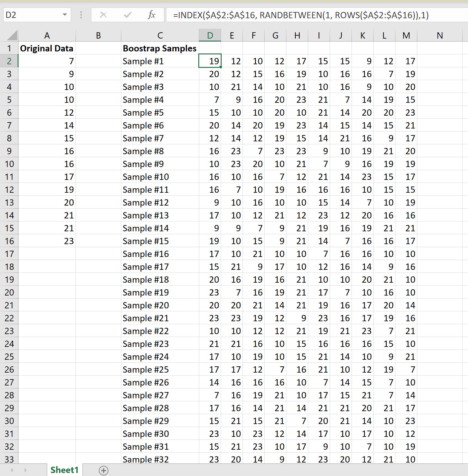Add a new sheet with plus icon

point(104,470)
